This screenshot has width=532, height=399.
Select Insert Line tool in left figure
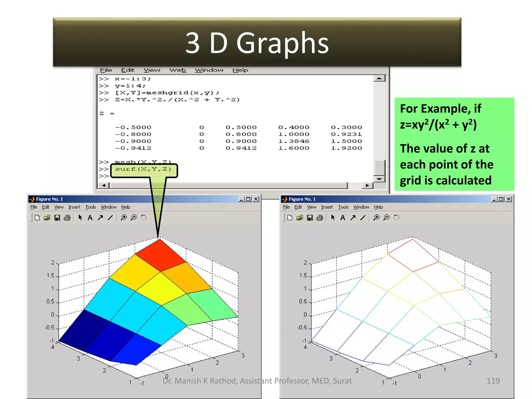110,218
